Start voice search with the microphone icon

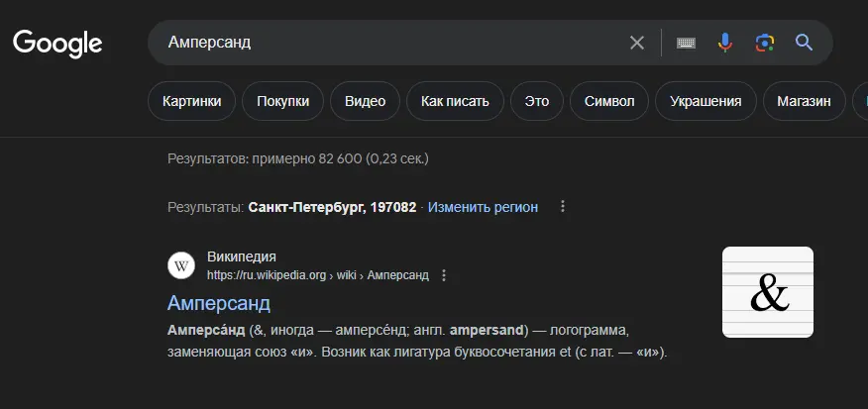[725, 43]
